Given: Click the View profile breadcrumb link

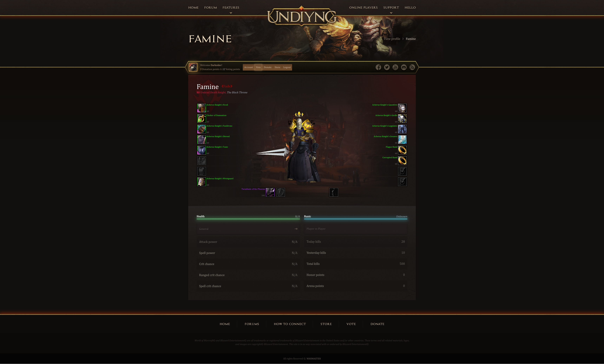Looking at the screenshot, I should tap(392, 39).
